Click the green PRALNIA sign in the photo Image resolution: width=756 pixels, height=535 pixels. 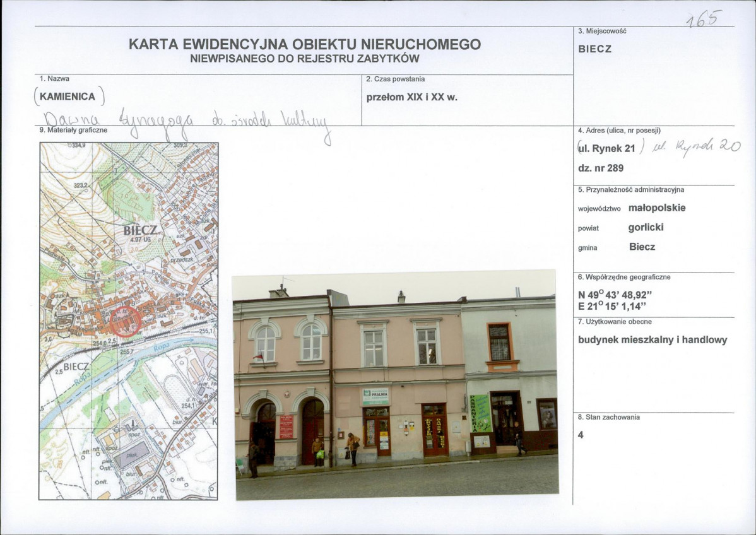[x=376, y=396]
